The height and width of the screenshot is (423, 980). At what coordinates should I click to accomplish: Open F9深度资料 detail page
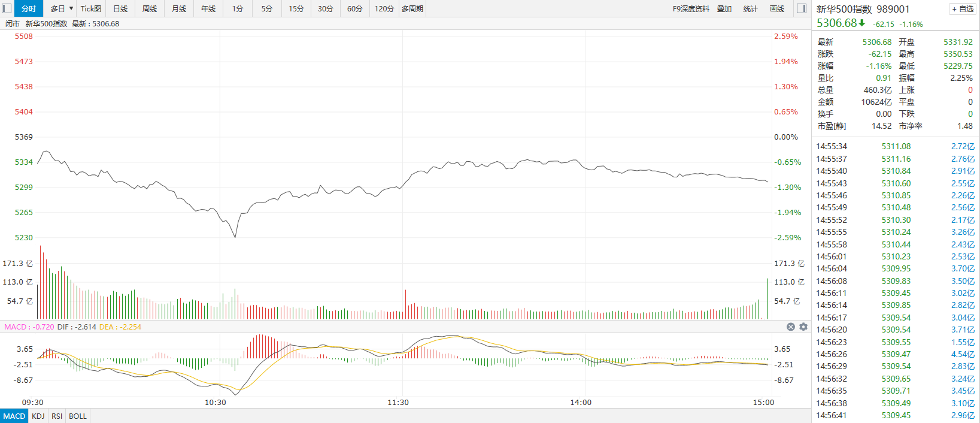point(691,8)
